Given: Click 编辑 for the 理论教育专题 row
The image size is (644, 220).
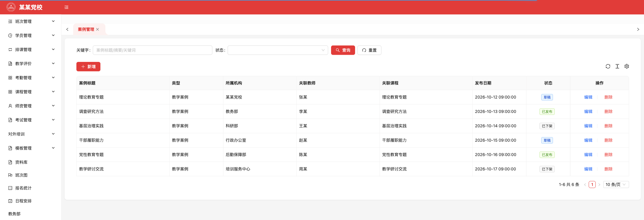Looking at the screenshot, I should (x=588, y=97).
